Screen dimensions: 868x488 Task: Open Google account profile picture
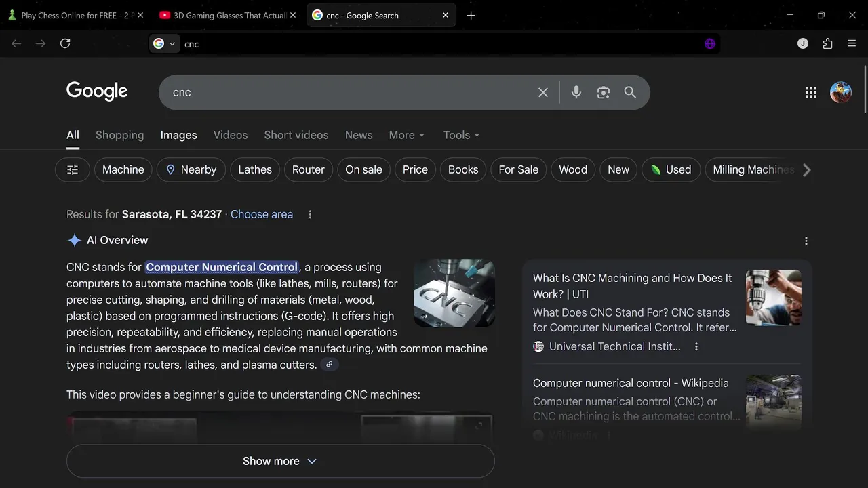[841, 92]
